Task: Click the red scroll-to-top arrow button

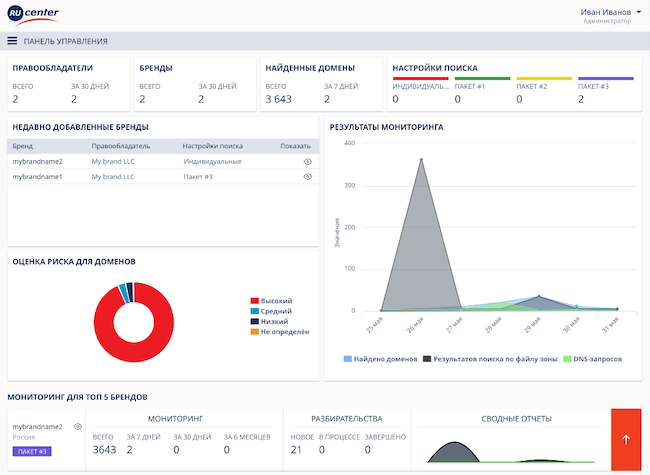Action: 625,437
